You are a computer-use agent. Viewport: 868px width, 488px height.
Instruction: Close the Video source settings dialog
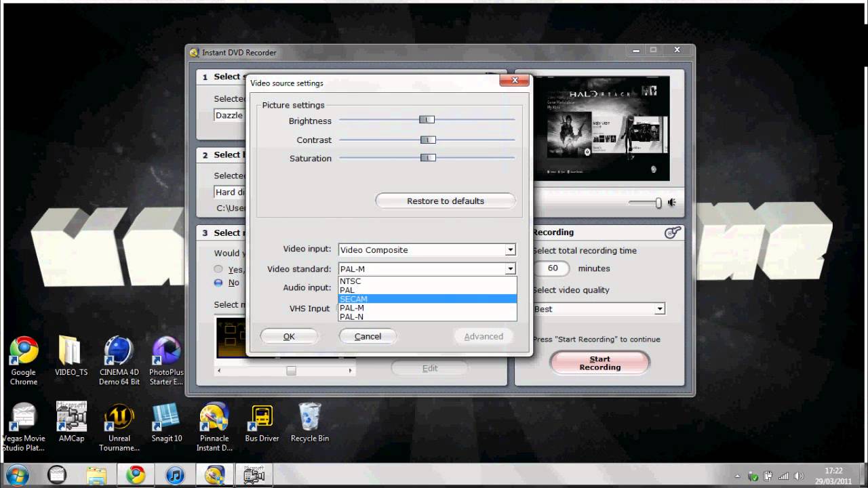tap(515, 80)
